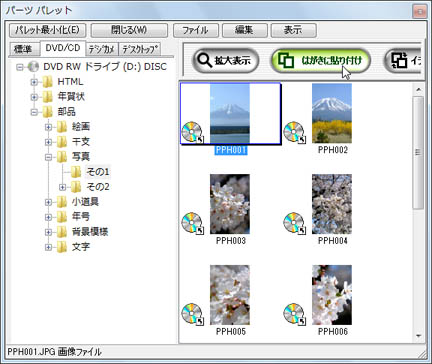The width and height of the screenshot is (432, 364).
Task: Switch to the デジカメ tab
Action: (x=102, y=49)
